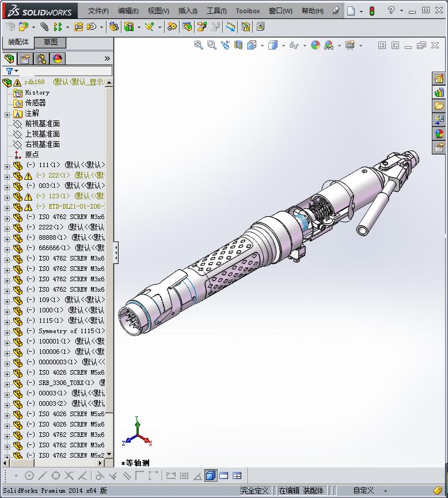The height and width of the screenshot is (498, 448).
Task: Click the Exploded View icon
Action: (202, 27)
